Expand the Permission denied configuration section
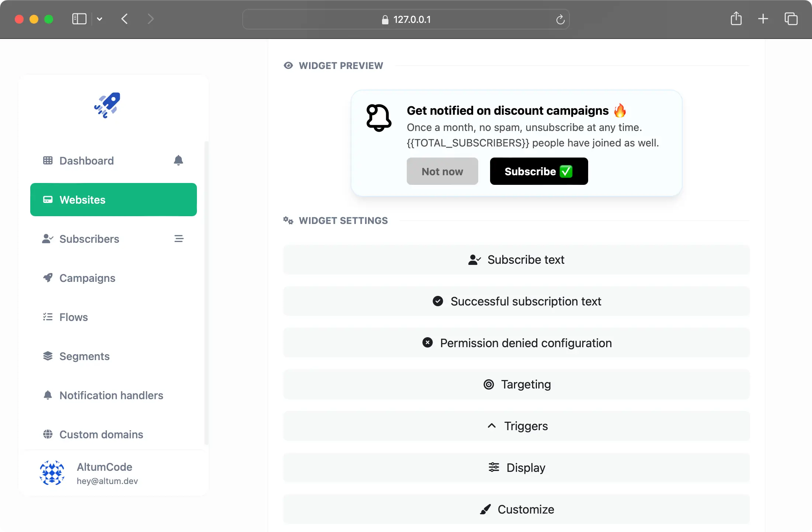Image resolution: width=812 pixels, height=532 pixels. point(516,343)
